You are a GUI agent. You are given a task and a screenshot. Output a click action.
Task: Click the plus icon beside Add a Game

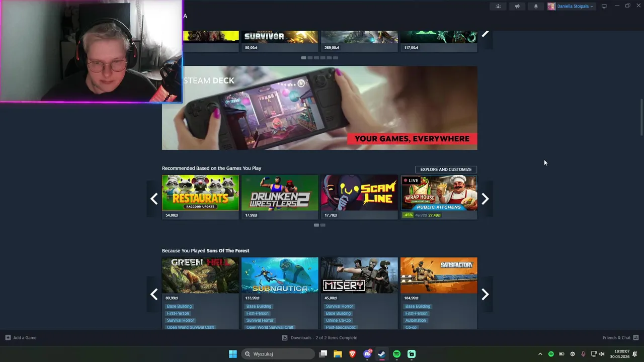pos(8,338)
